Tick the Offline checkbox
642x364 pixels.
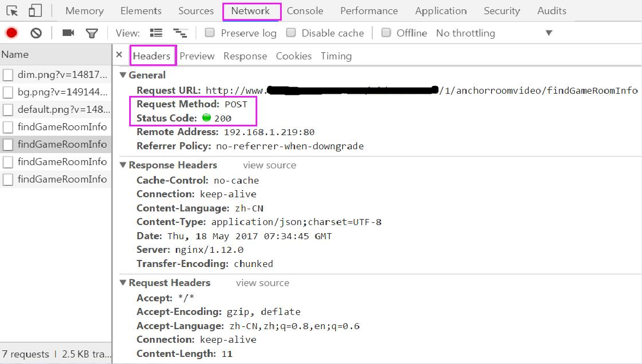tap(386, 33)
